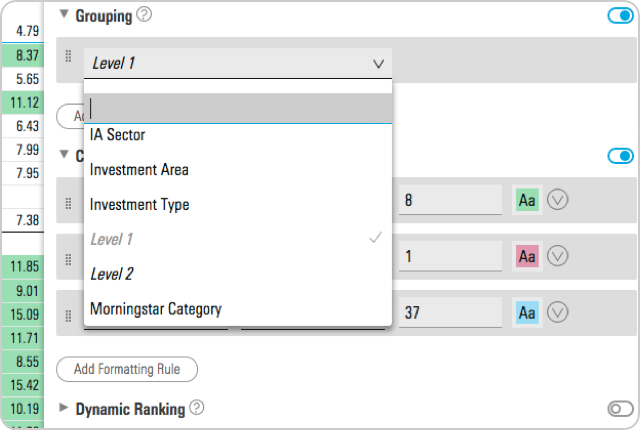
Task: Collapse the Grouping section triangle
Action: click(x=64, y=15)
